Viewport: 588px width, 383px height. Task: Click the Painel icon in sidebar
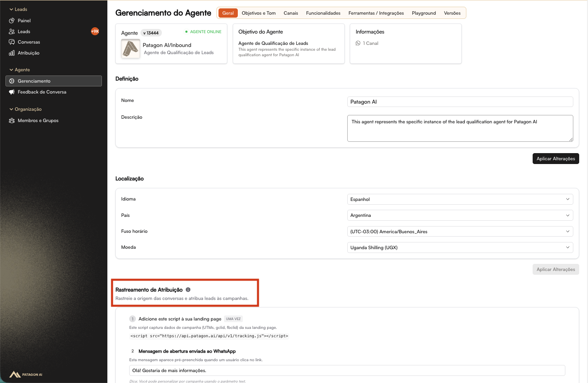pyautogui.click(x=12, y=21)
